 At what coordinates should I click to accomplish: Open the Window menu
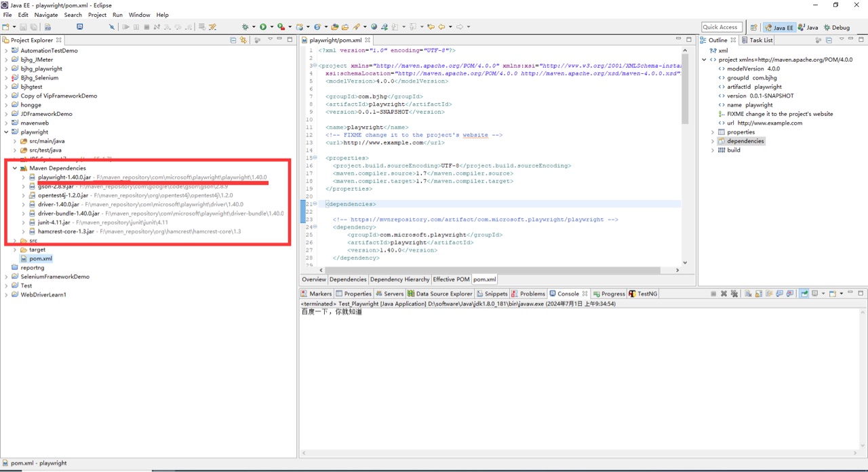pos(139,15)
